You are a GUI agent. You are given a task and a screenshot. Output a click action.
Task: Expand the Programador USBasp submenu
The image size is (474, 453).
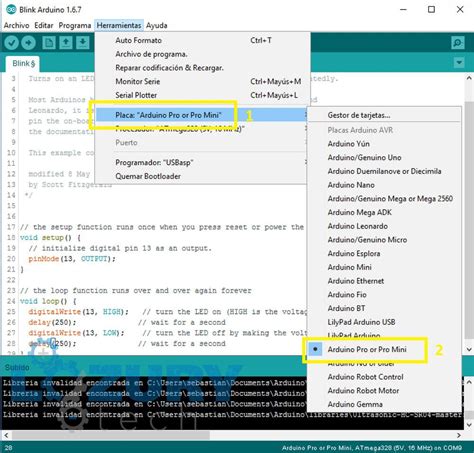[x=202, y=162]
